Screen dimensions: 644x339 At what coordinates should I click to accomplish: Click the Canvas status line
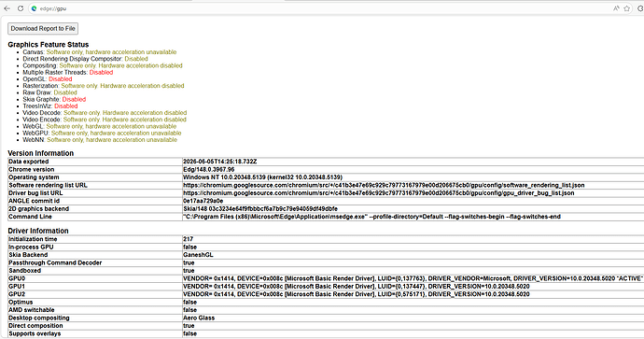click(99, 52)
